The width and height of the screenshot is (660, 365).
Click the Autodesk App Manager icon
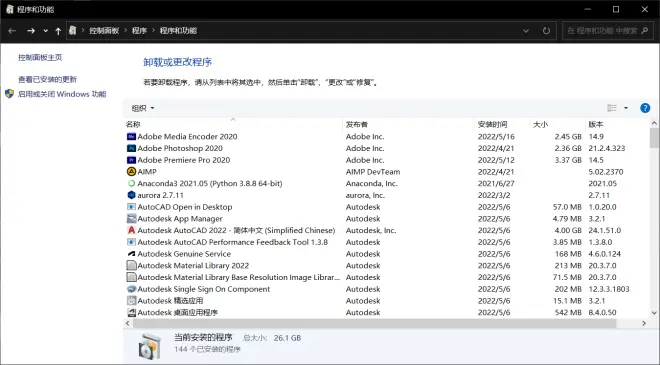tap(131, 218)
